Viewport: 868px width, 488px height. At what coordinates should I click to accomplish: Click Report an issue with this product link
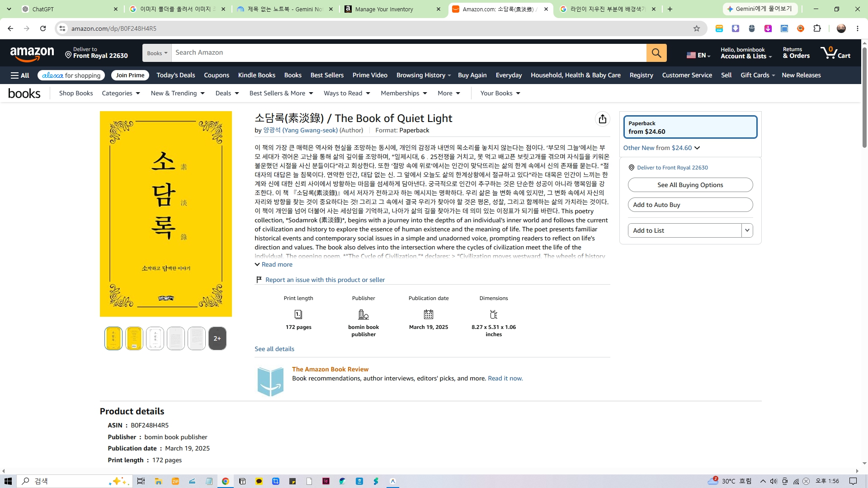pos(325,280)
